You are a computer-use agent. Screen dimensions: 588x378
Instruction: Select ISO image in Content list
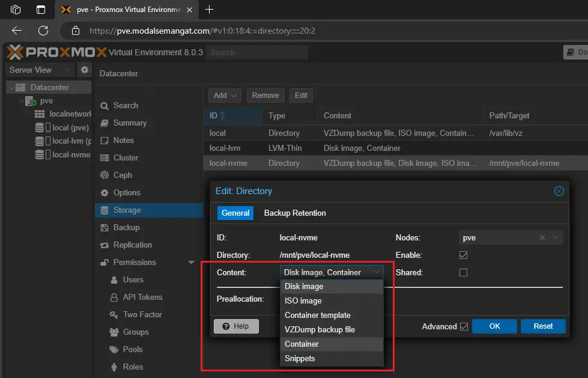pyautogui.click(x=332, y=300)
